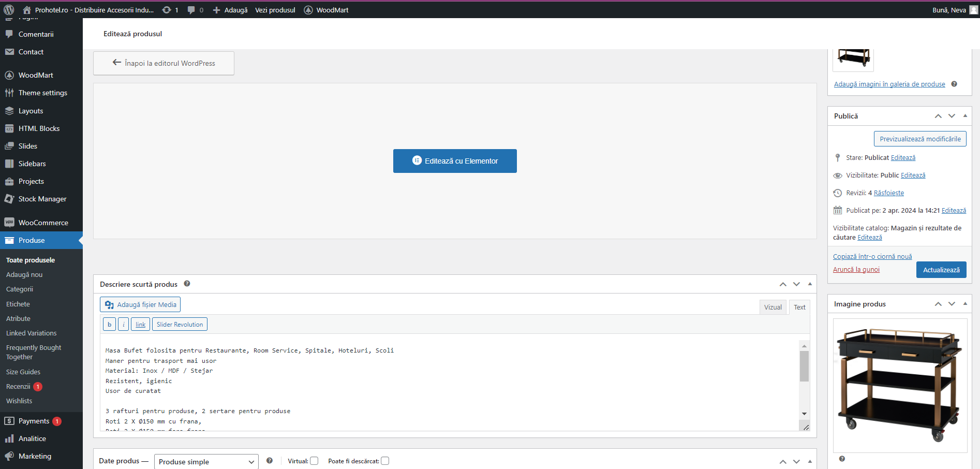The width and height of the screenshot is (980, 469).
Task: Open the Linked Variations submenu item
Action: [32, 333]
